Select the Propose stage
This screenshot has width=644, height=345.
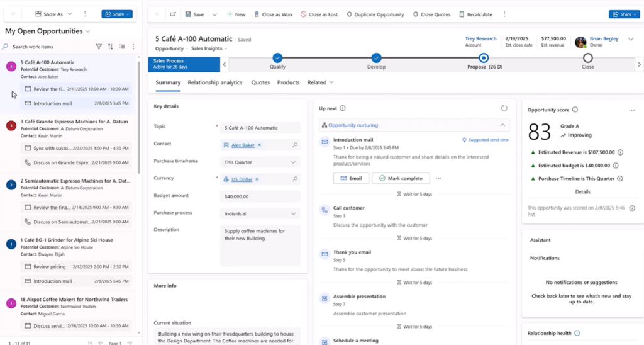(484, 58)
